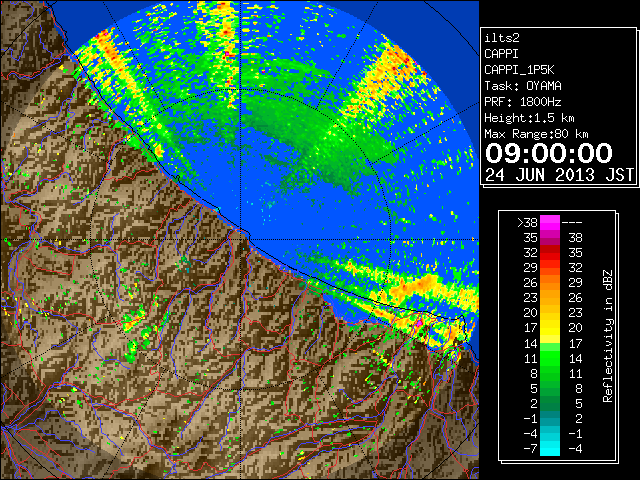Click the green 8-11 dBZ legend swatch

pos(550,373)
